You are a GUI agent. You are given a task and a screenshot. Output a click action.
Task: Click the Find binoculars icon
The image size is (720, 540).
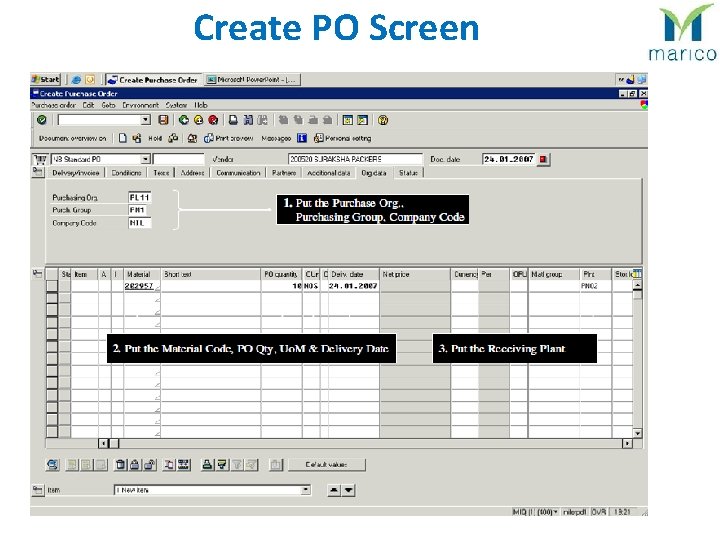tap(248, 120)
